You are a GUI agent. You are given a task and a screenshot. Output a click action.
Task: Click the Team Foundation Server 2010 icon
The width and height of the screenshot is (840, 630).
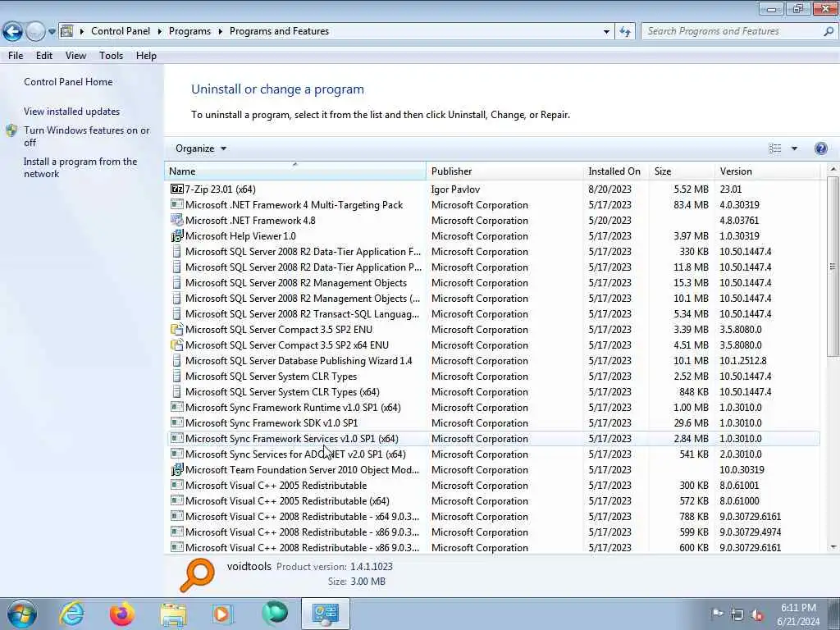pos(177,469)
